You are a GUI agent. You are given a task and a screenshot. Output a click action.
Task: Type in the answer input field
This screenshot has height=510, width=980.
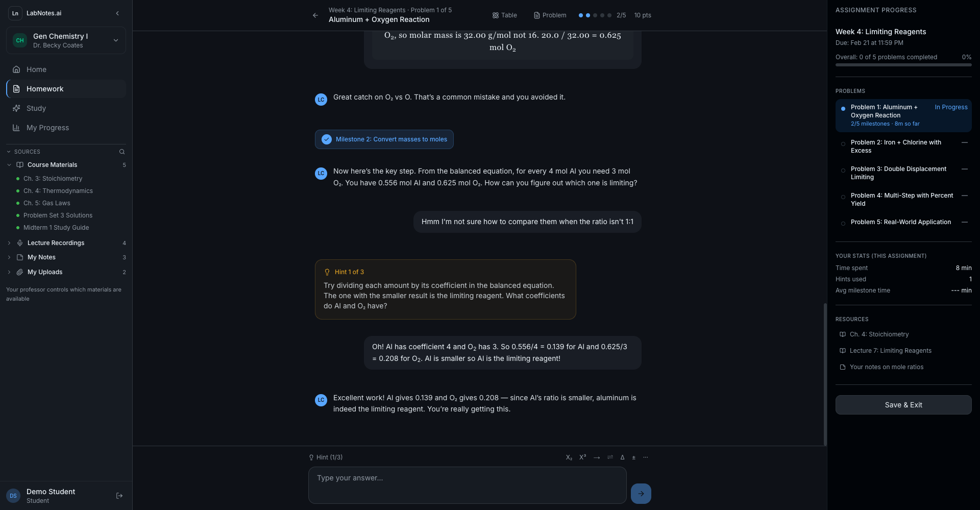[x=467, y=485]
